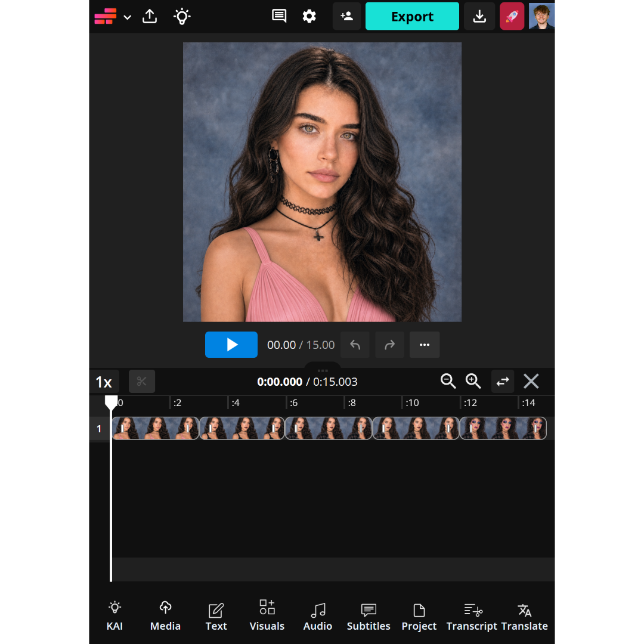The image size is (644, 644).
Task: Click the :10 mark on timeline ruler
Action: (x=412, y=403)
